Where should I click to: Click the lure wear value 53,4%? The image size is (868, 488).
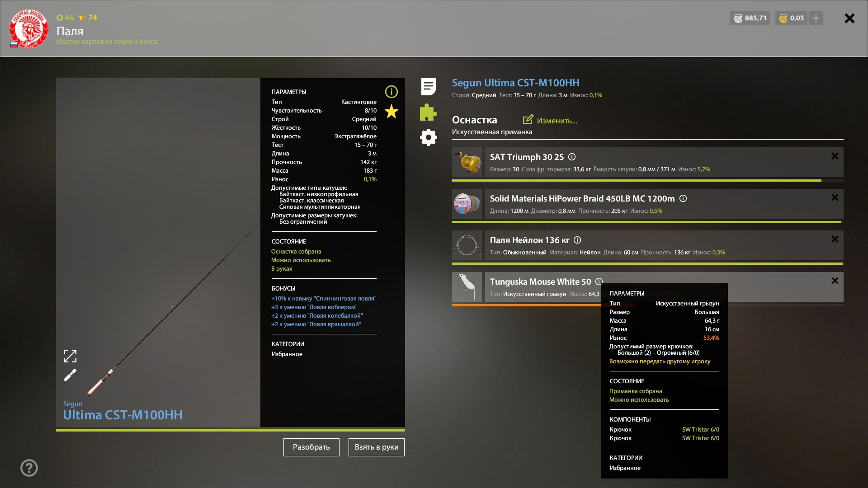click(711, 338)
